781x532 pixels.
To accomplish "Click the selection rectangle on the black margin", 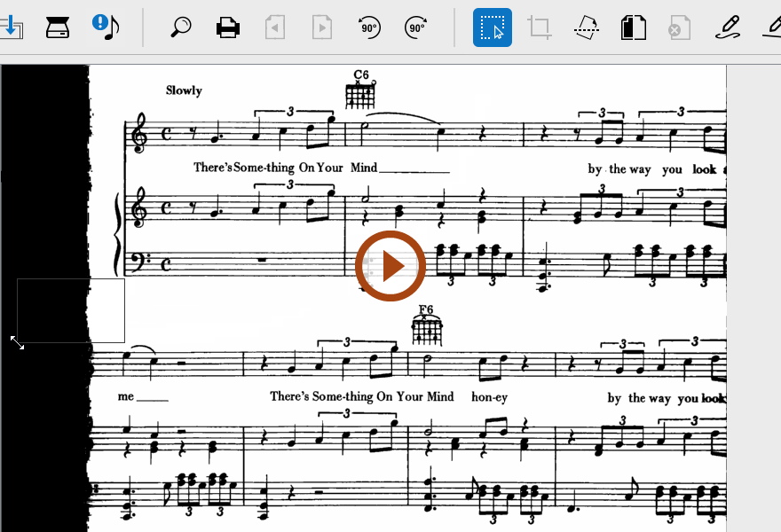I will [x=71, y=310].
